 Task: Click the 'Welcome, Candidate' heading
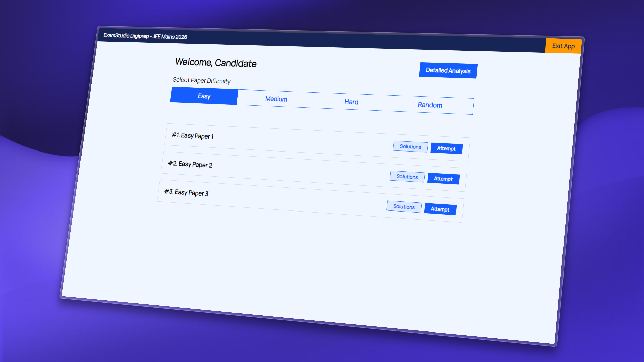[x=216, y=63]
